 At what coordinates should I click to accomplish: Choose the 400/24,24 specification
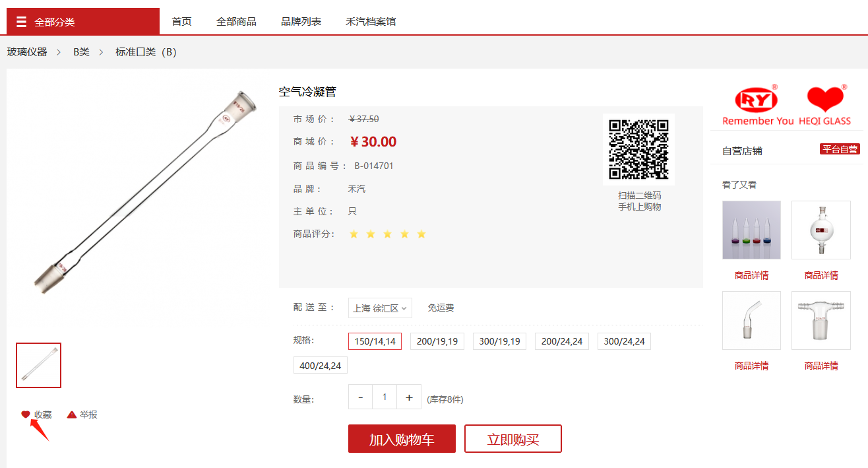click(x=321, y=365)
